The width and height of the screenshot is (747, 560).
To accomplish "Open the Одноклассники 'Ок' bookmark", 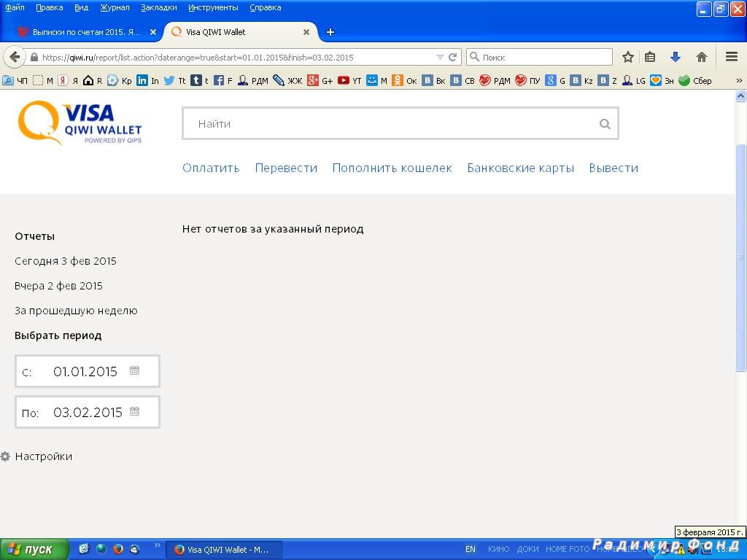I will tap(404, 80).
